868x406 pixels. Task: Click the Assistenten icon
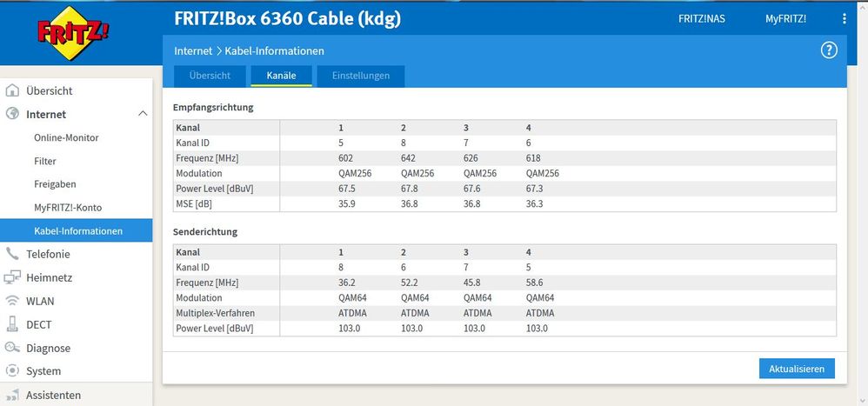(12, 395)
